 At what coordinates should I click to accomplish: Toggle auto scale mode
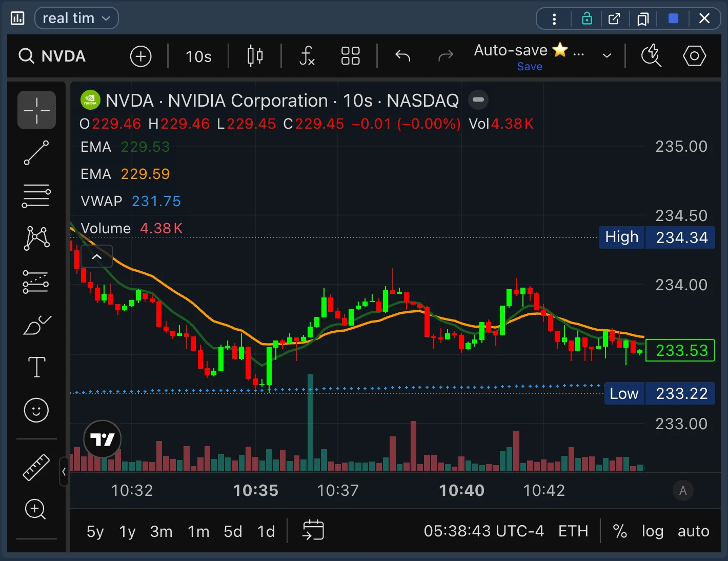[693, 531]
